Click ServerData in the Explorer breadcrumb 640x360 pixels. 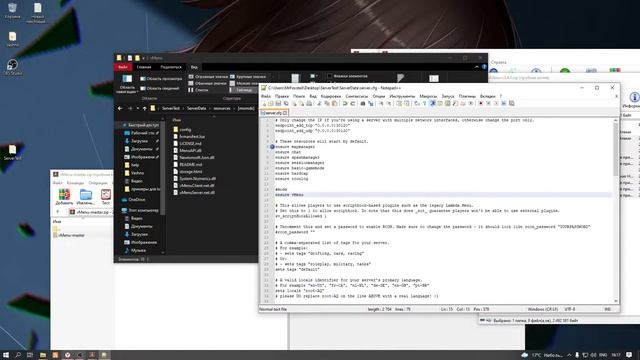pyautogui.click(x=196, y=109)
